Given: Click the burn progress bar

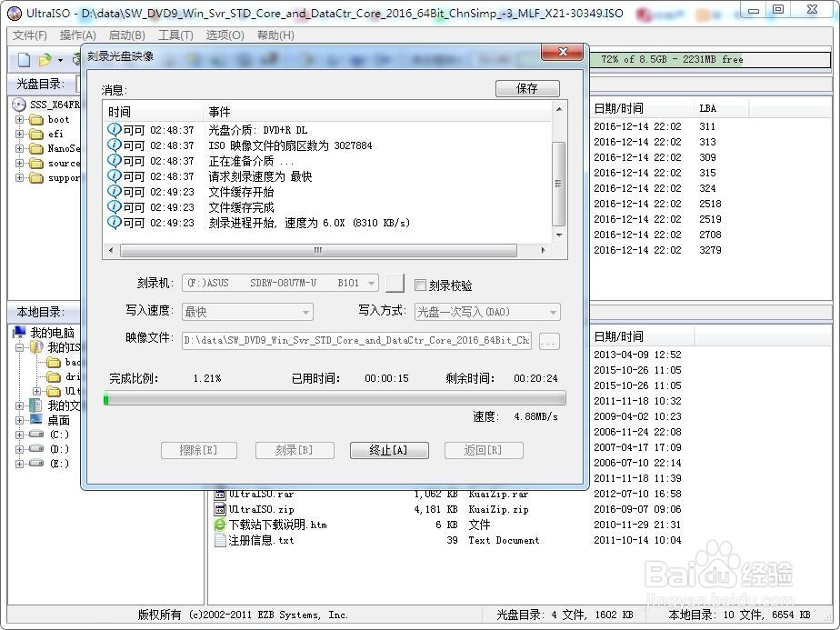Looking at the screenshot, I should (x=335, y=398).
